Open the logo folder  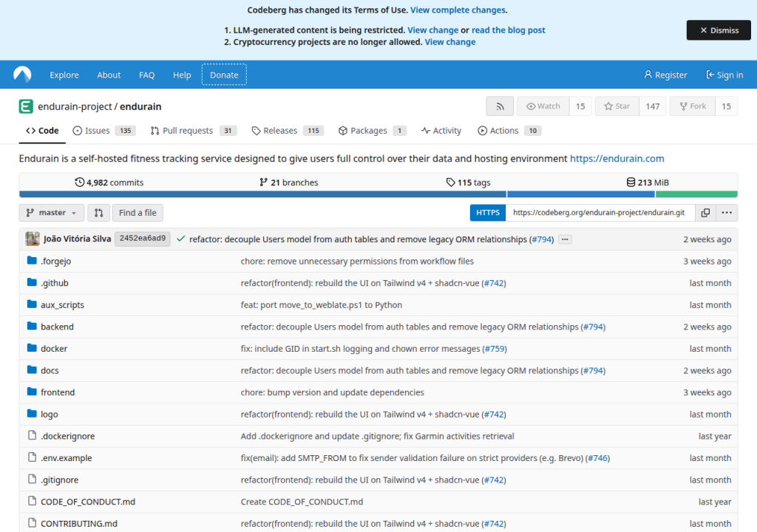(x=50, y=415)
